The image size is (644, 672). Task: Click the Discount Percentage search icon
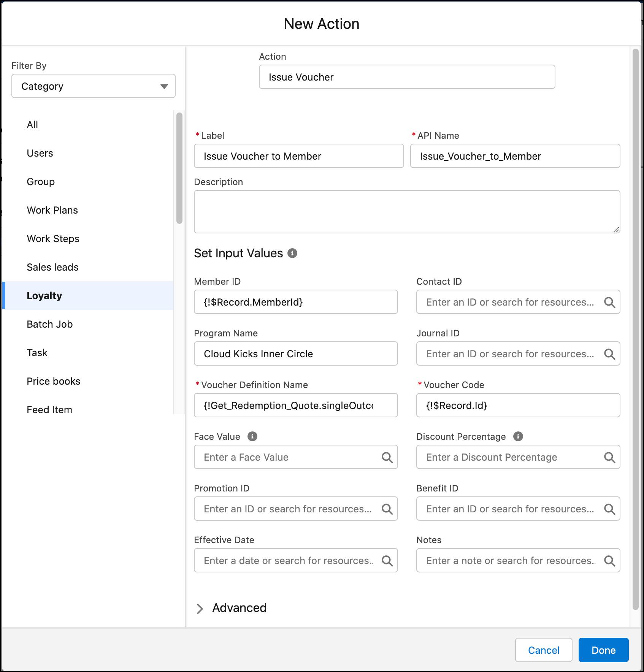(610, 457)
